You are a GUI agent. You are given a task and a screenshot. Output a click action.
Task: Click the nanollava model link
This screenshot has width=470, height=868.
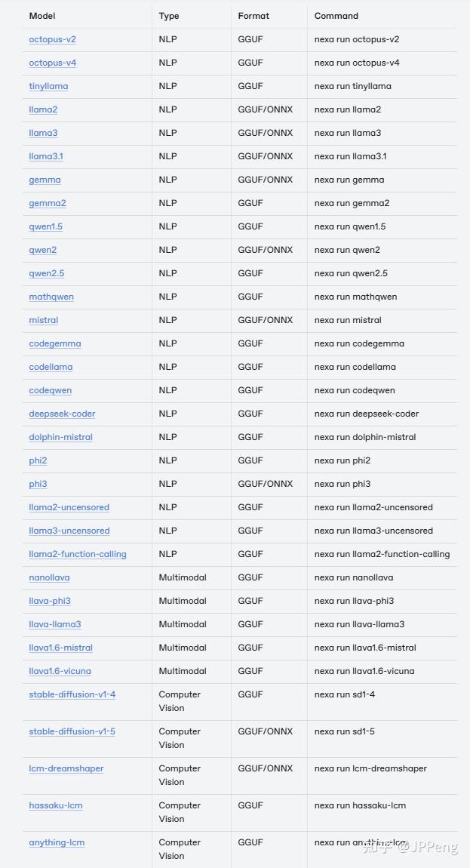tap(49, 577)
